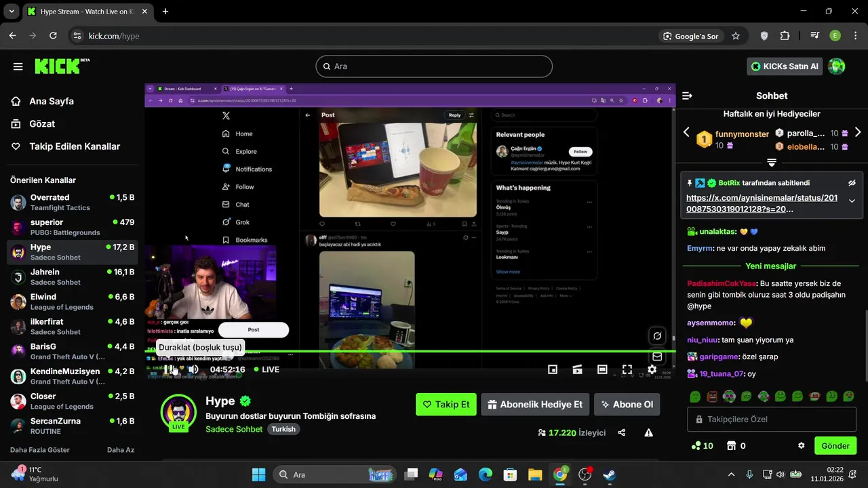Viewport: 868px width, 488px height.
Task: Show previous top gifters with the left chevron
Action: [686, 132]
